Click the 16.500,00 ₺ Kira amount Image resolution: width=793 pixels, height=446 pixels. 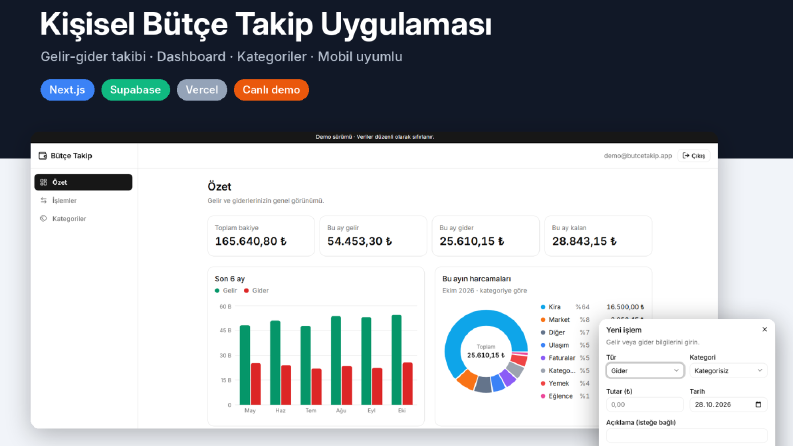pyautogui.click(x=625, y=307)
